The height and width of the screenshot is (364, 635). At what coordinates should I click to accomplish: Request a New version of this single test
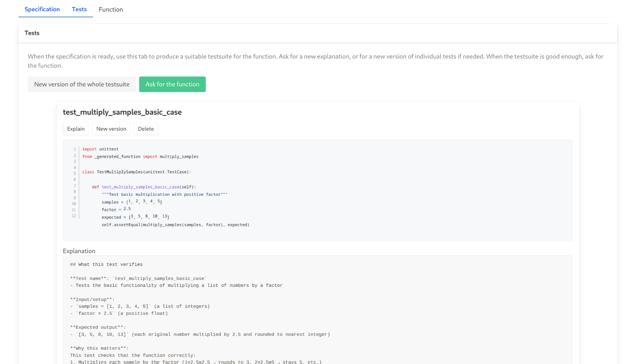coord(111,129)
